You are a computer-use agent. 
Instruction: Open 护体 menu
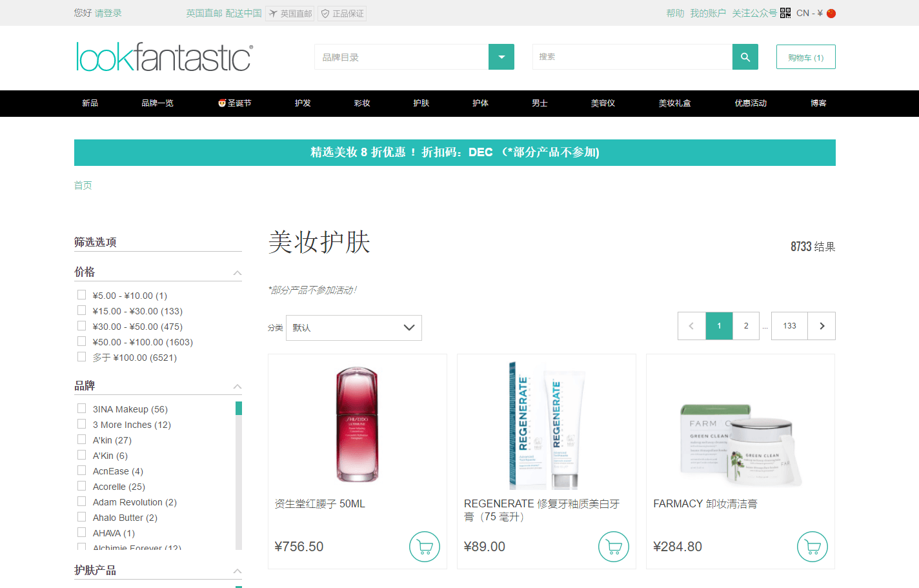pyautogui.click(x=480, y=103)
